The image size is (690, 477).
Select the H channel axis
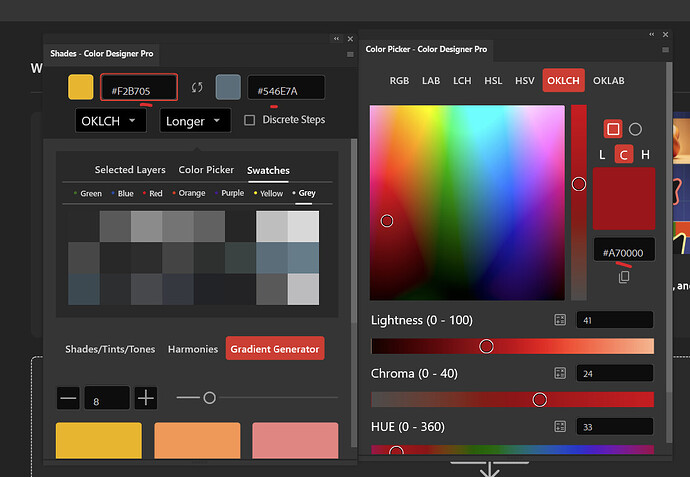(645, 154)
